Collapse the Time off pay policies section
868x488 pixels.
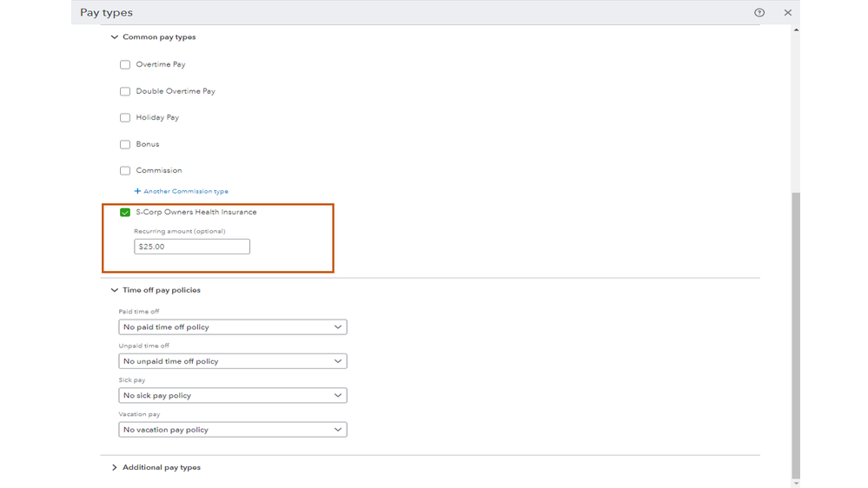pyautogui.click(x=114, y=290)
